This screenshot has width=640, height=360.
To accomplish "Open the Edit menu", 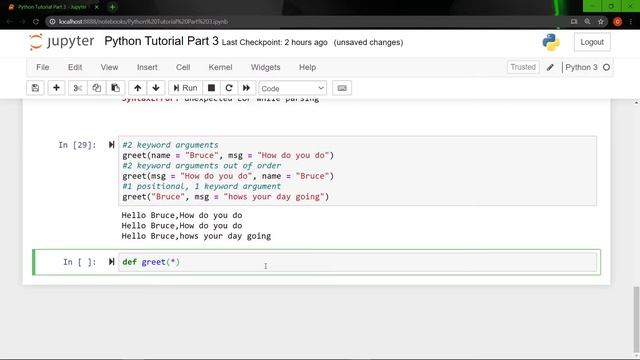I will coord(75,67).
